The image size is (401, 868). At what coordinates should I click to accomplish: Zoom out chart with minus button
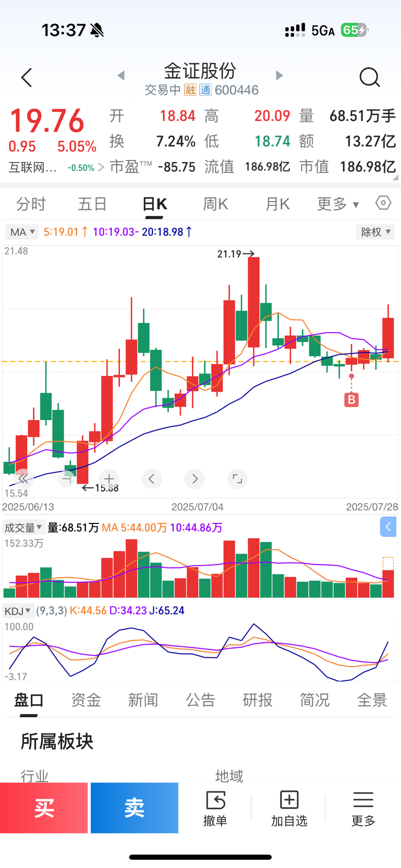(66, 479)
